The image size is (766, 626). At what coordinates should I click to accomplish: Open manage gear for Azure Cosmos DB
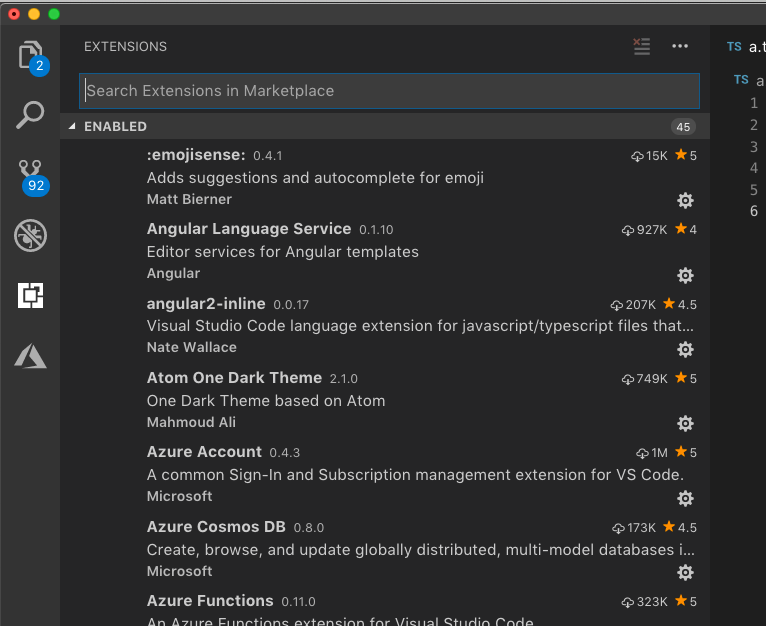coord(685,572)
